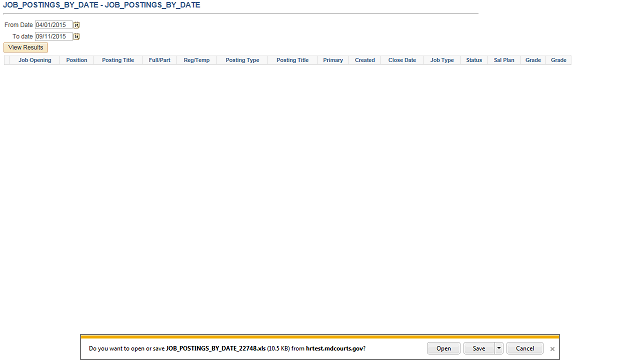Sort by Posting Type column header

(242, 60)
